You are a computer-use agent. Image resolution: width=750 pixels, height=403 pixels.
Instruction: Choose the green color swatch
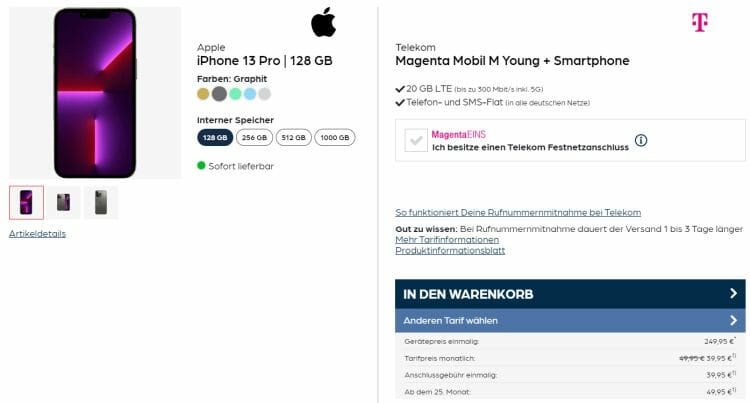(234, 94)
